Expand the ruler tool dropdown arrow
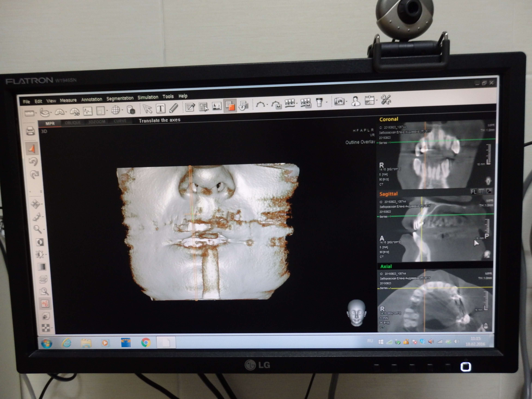532x399 pixels. coord(36,113)
